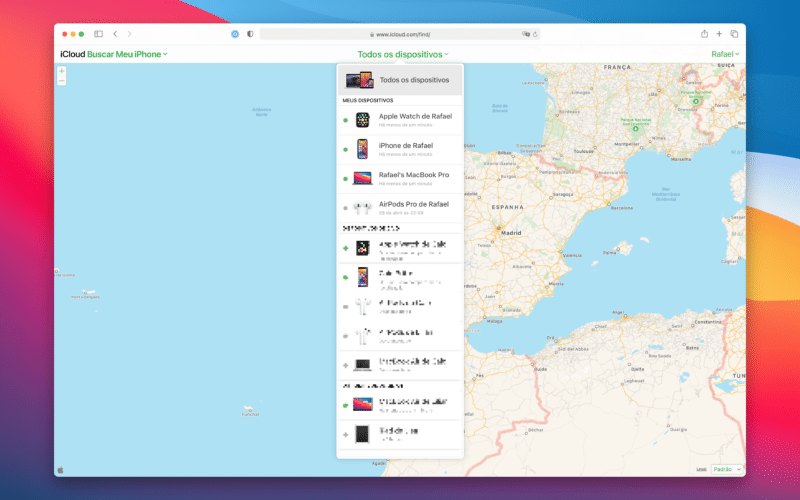Select Apple Watch de Rafael
The width and height of the screenshot is (800, 500).
[x=400, y=120]
